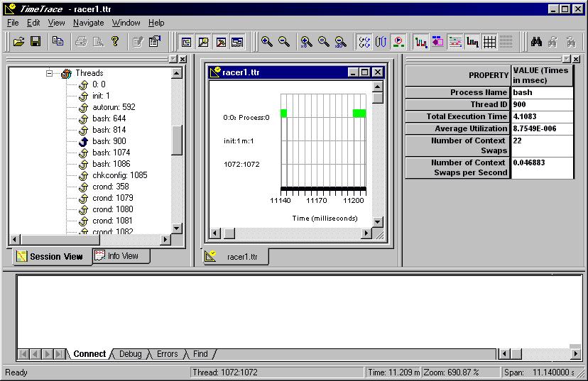
Task: Open the Window menu
Action: tap(126, 23)
